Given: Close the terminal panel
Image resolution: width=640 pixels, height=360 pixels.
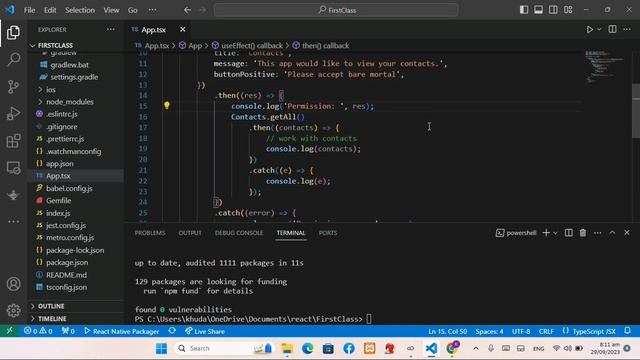Looking at the screenshot, I should click(627, 233).
